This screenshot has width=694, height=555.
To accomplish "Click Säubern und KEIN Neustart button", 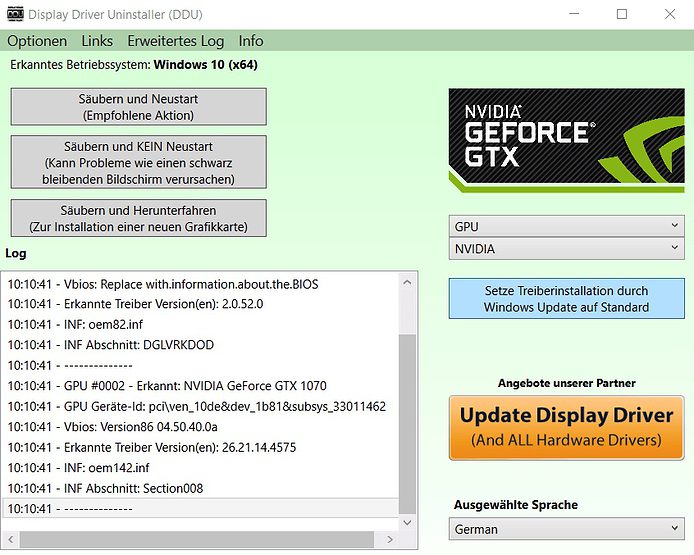I will pos(139,162).
